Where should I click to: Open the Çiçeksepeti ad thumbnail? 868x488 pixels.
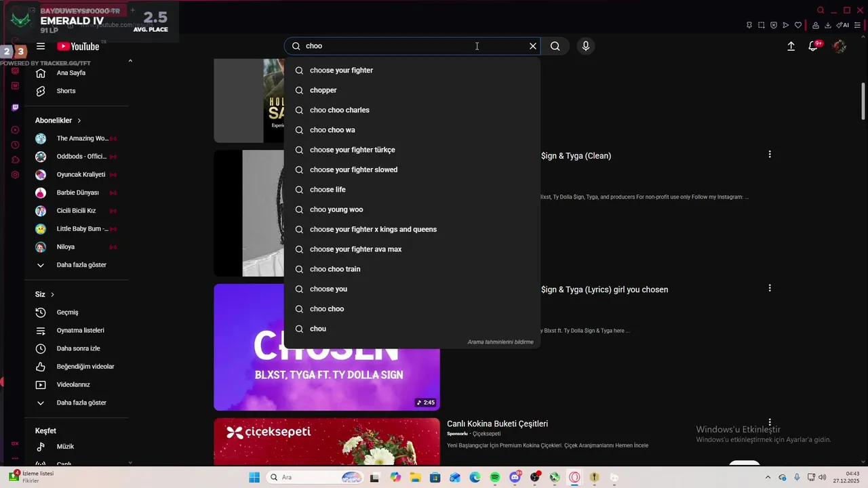[327, 442]
